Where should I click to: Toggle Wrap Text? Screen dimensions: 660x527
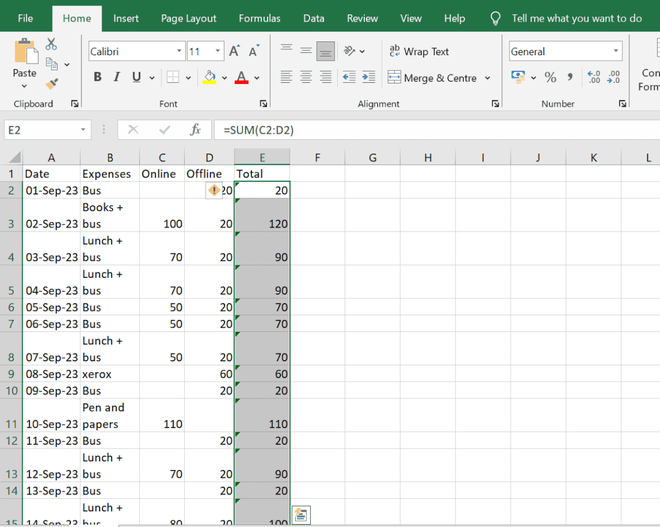point(419,51)
